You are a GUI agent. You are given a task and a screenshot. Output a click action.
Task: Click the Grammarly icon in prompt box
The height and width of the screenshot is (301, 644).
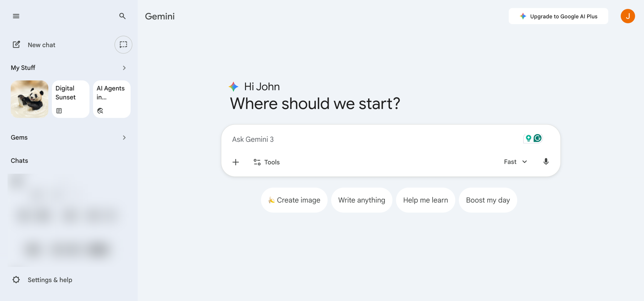pyautogui.click(x=538, y=138)
